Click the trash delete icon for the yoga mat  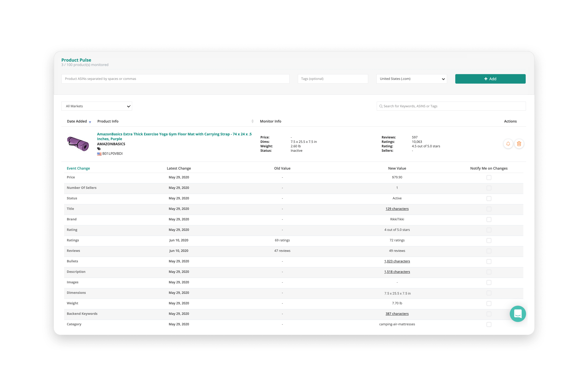[x=519, y=144]
